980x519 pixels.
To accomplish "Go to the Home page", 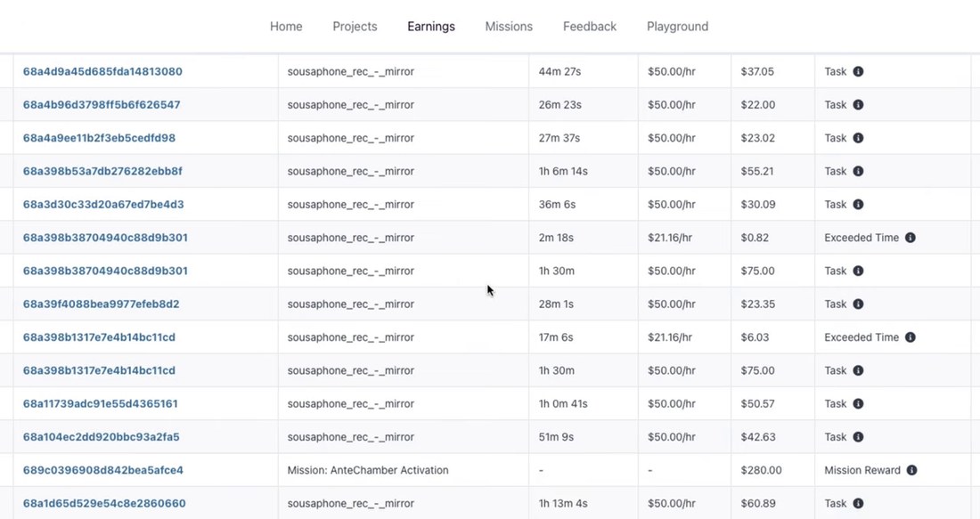I will point(286,26).
